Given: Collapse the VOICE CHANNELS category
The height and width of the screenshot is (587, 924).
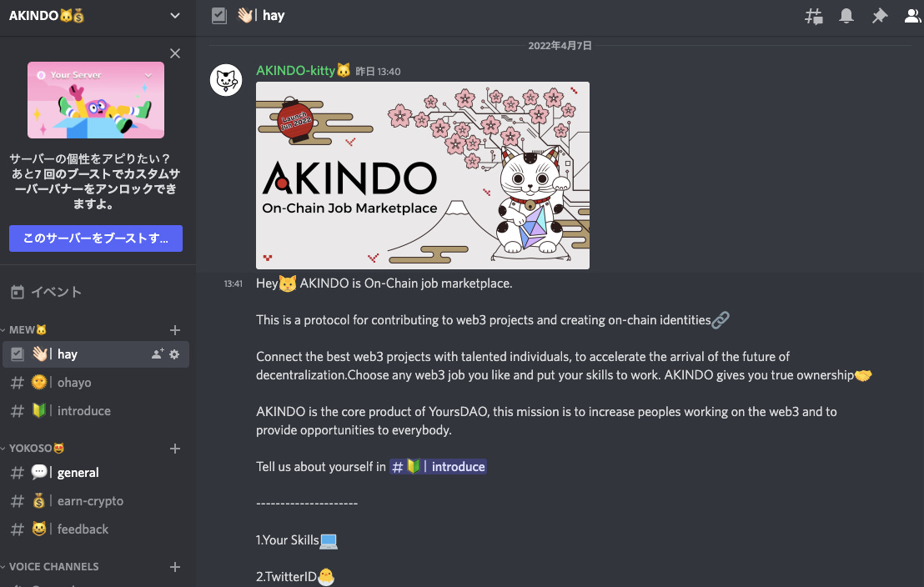Looking at the screenshot, I should coord(50,567).
